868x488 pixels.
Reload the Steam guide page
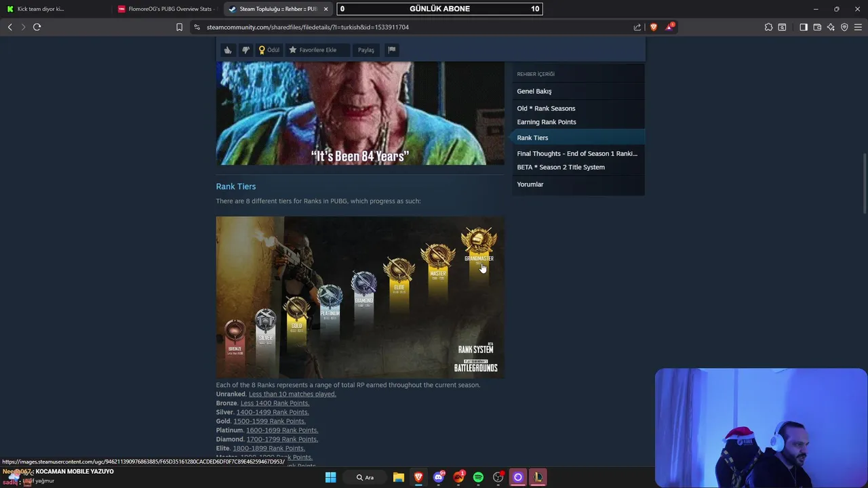(37, 27)
